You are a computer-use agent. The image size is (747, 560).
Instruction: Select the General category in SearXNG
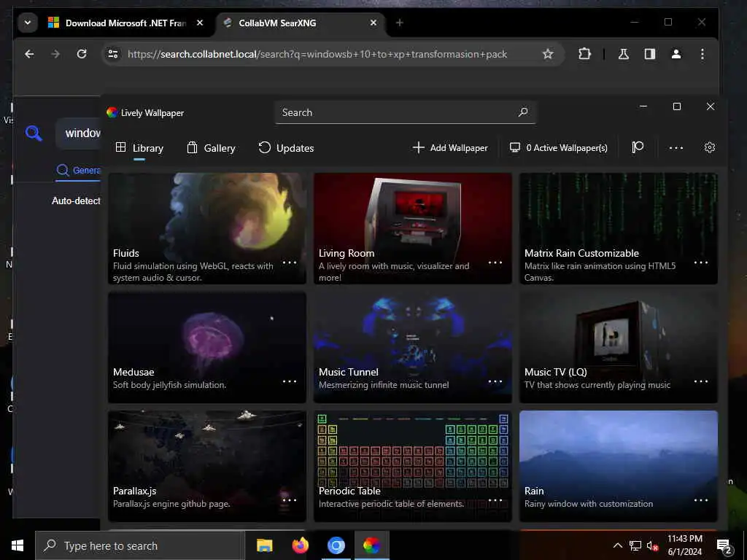(79, 170)
